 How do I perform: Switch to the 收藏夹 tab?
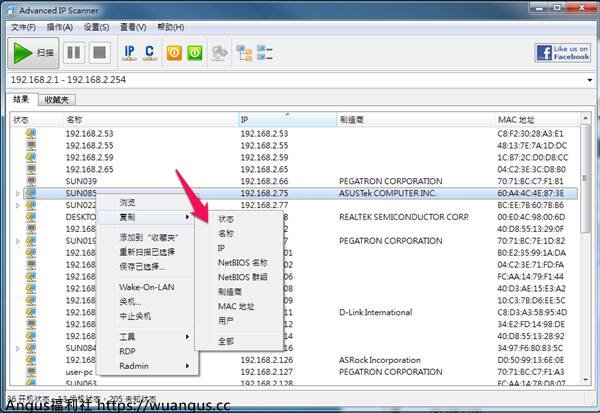tap(57, 100)
